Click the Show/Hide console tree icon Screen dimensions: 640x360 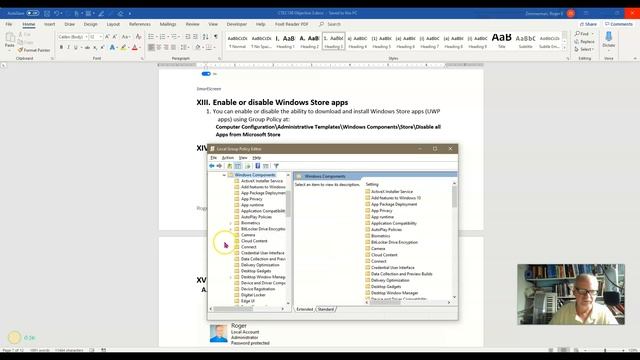(x=238, y=166)
